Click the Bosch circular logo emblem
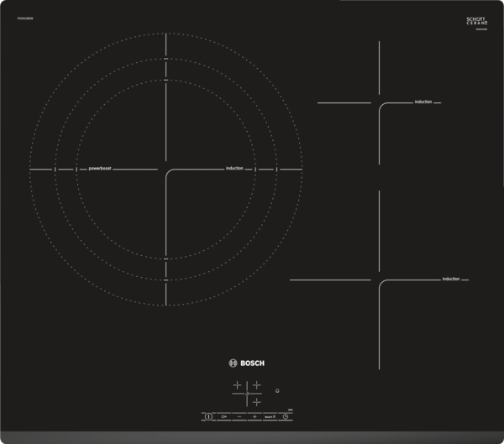 click(234, 363)
